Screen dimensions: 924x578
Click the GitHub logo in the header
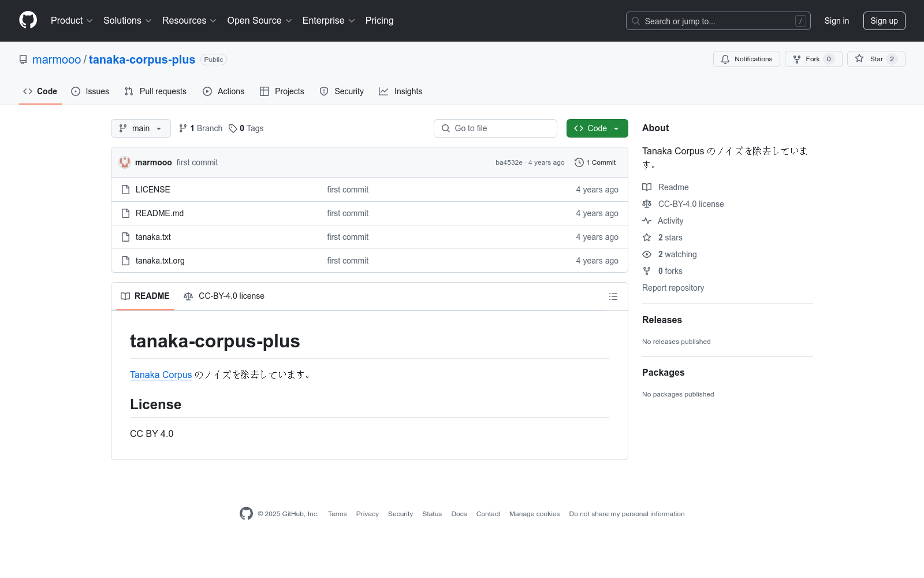click(28, 20)
